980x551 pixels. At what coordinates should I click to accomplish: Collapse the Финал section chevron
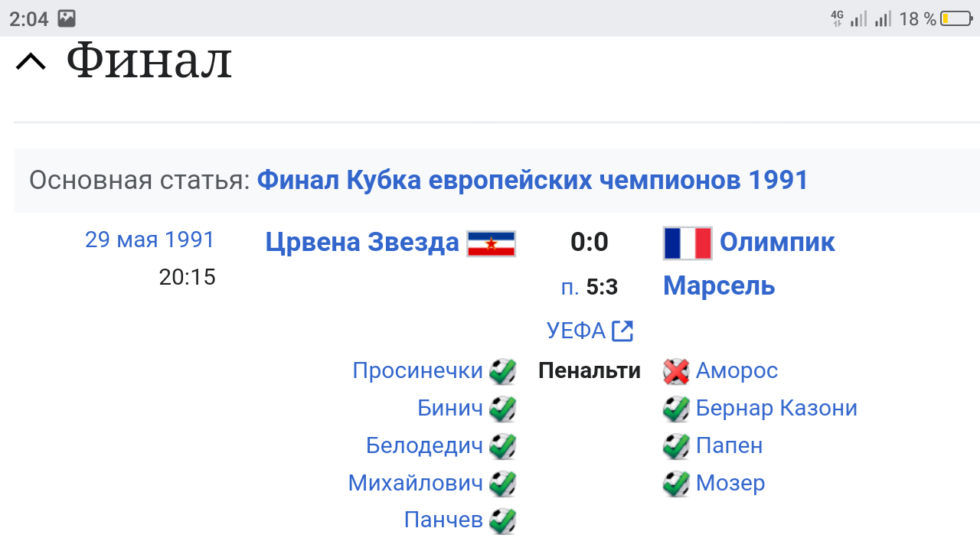[x=31, y=62]
